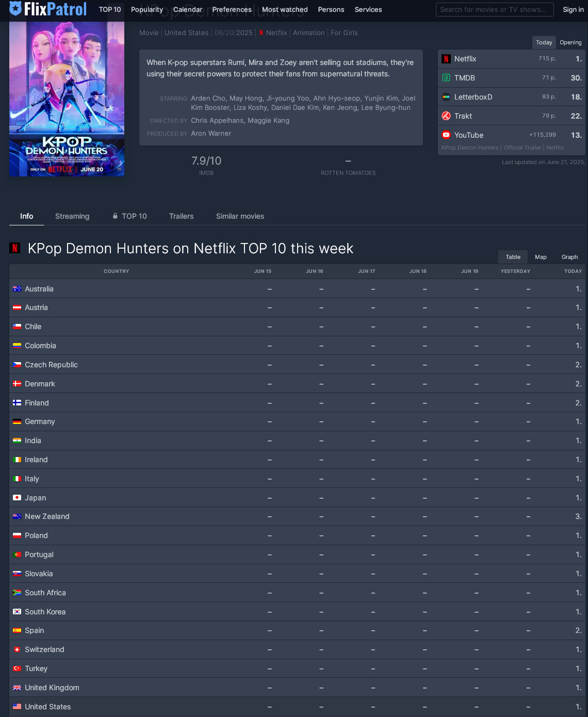Click the TMDB icon in rankings panel

[446, 78]
